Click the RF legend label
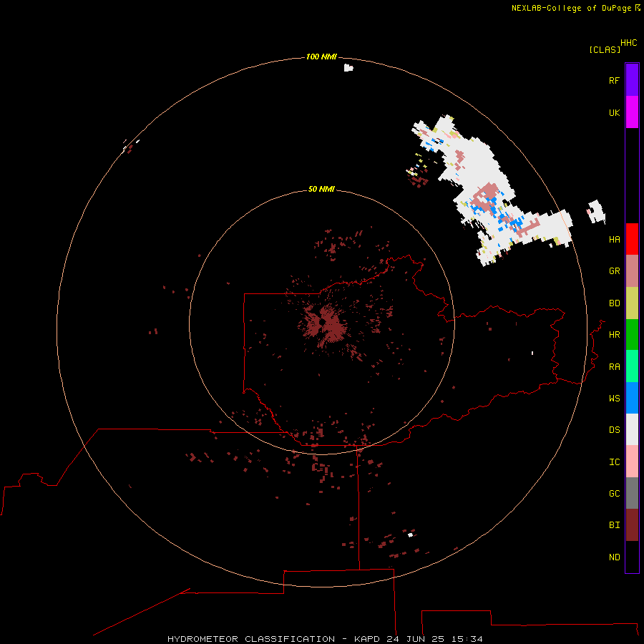644x644 pixels. pos(615,80)
